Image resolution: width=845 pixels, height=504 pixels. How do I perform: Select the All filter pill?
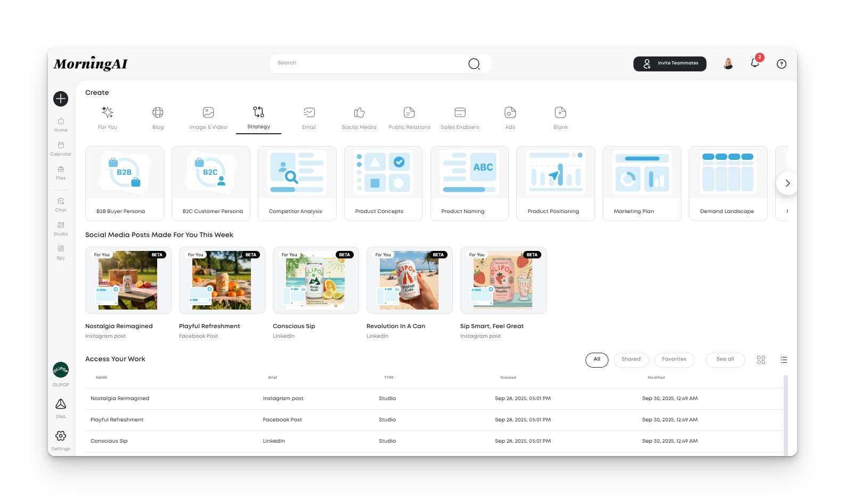coord(597,360)
